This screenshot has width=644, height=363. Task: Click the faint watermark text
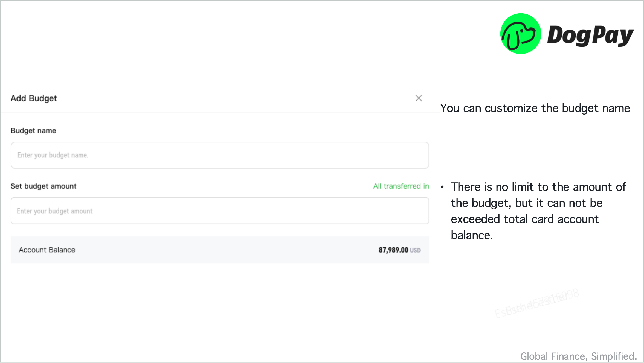(x=537, y=303)
